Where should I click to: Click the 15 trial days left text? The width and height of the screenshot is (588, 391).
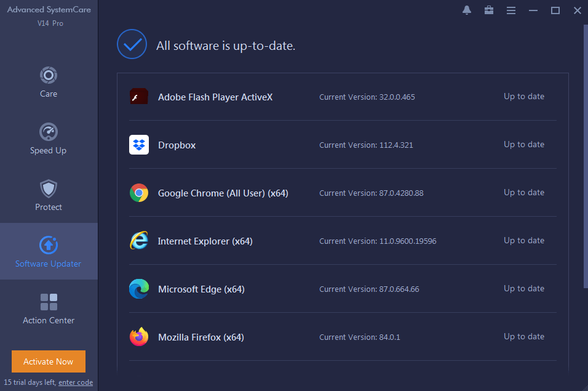click(x=30, y=382)
